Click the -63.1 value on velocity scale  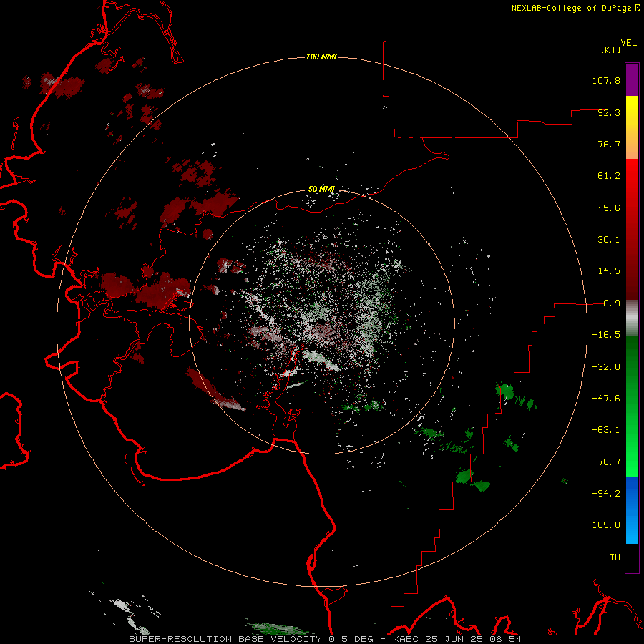coord(606,430)
